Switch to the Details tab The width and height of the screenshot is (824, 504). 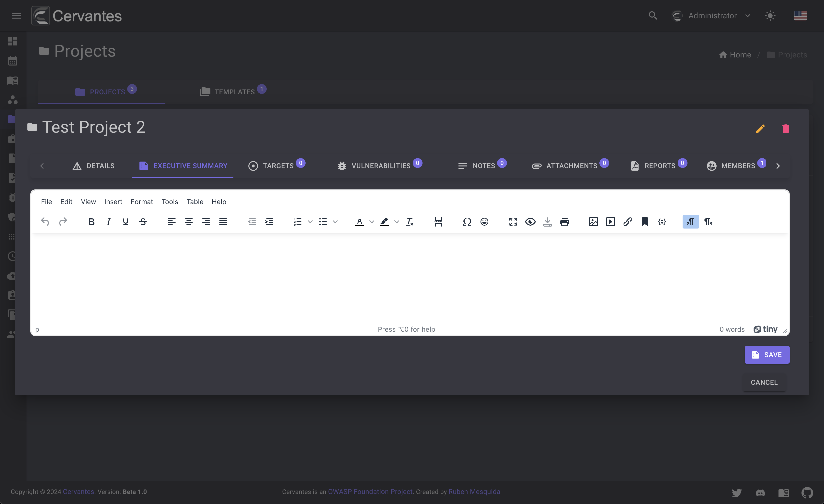pos(93,166)
